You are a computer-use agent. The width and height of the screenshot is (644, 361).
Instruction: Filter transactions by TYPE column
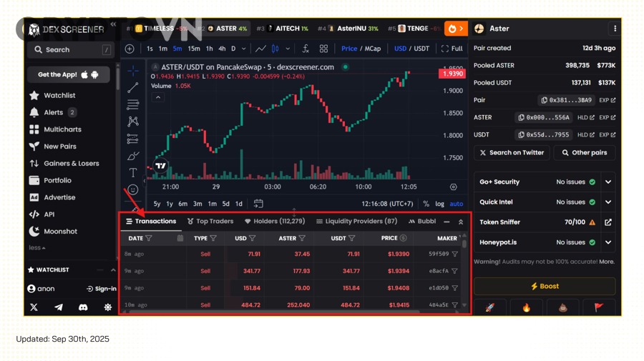pyautogui.click(x=213, y=238)
